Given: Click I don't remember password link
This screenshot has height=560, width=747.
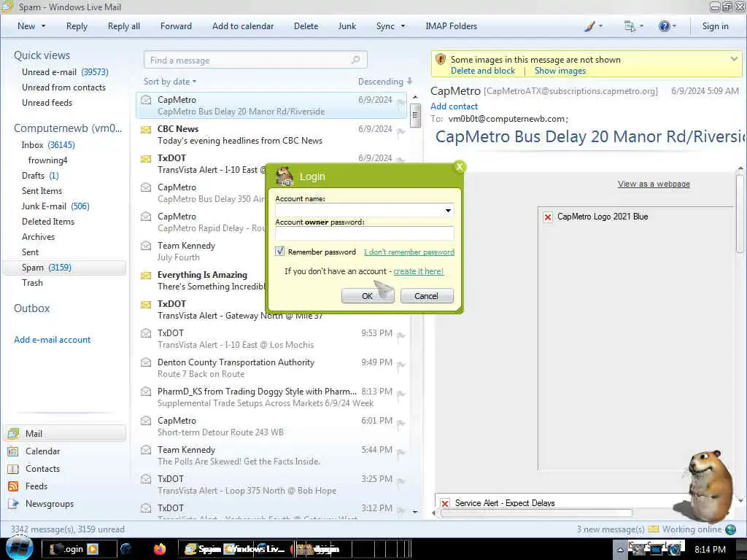Looking at the screenshot, I should coord(409,252).
